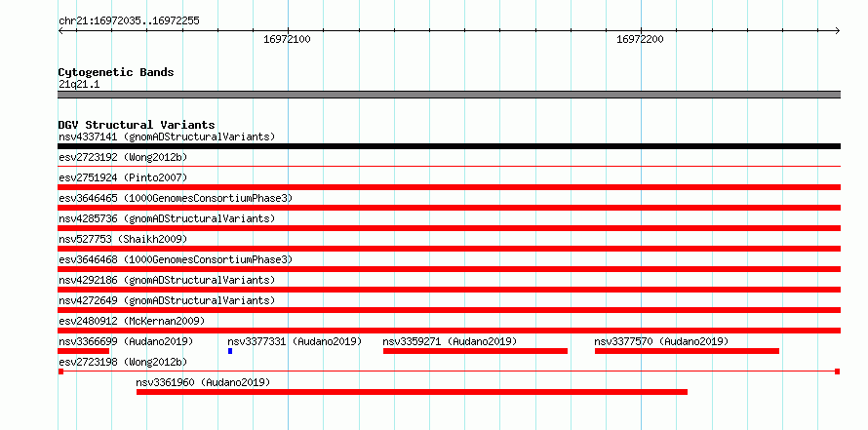Click the red bar under esv3646468
The height and width of the screenshot is (430, 868).
point(449,269)
